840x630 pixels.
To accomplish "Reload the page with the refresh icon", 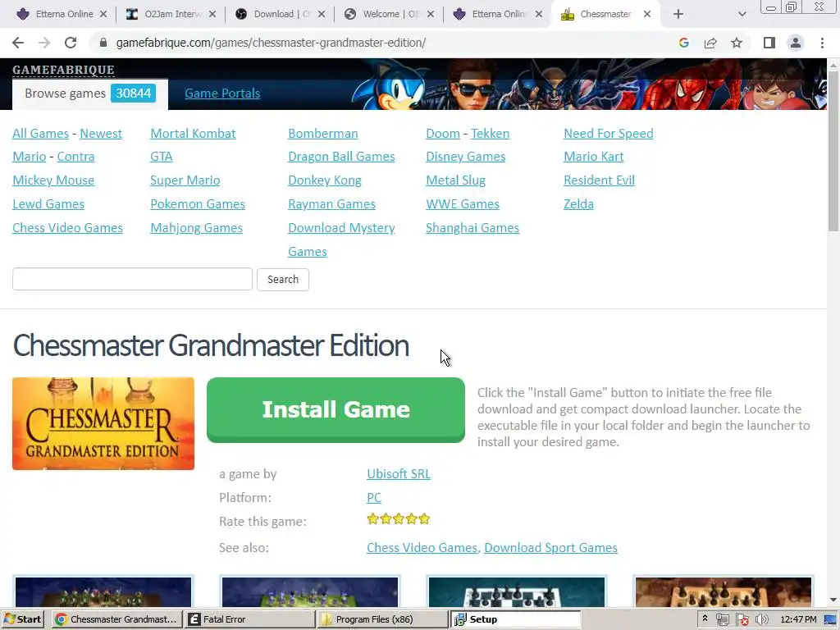I will (71, 43).
